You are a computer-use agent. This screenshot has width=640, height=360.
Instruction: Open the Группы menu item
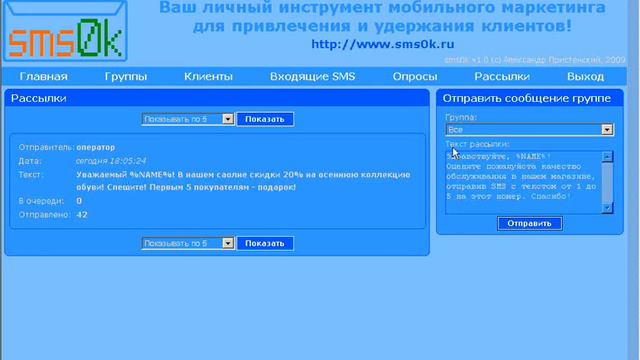pos(126,76)
